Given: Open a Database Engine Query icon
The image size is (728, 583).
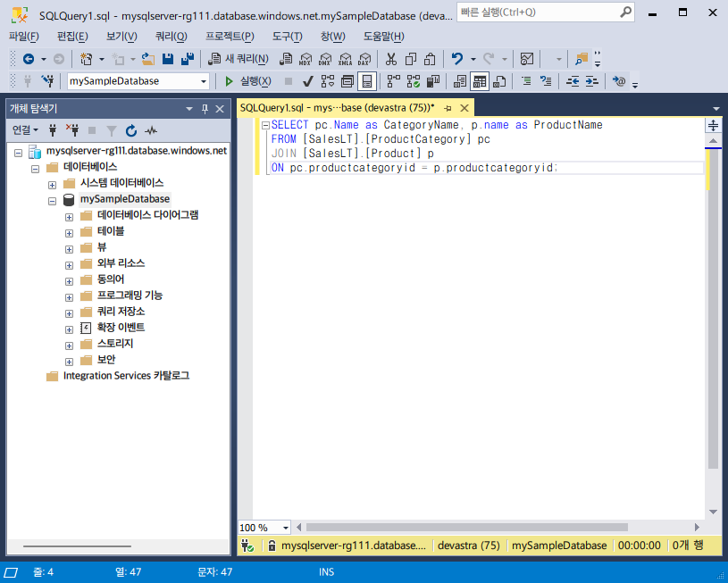Looking at the screenshot, I should tap(286, 59).
